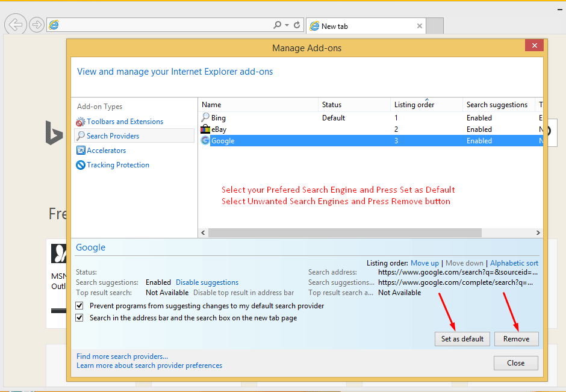Click the Google G icon in list
566x392 pixels.
tap(205, 140)
